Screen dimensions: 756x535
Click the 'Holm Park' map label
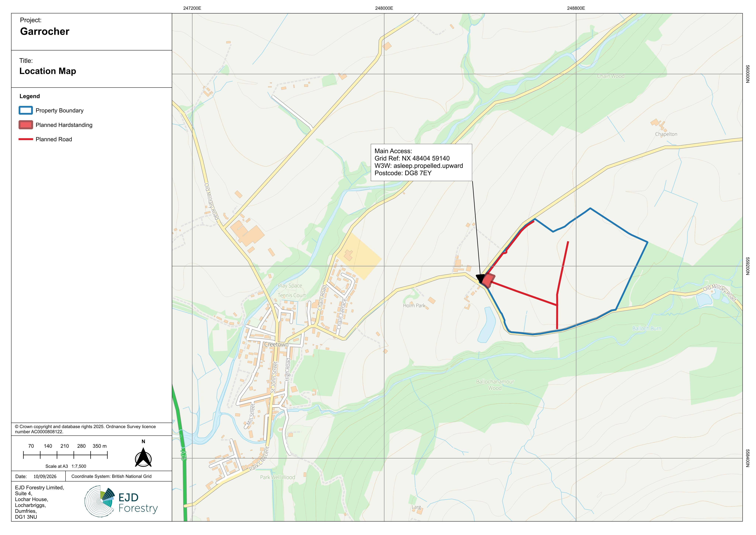(x=414, y=306)
